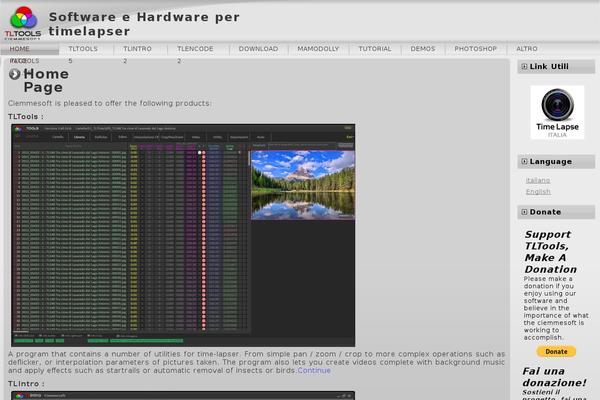The height and width of the screenshot is (400, 600).
Task: Click the Link Utili section icon
Action: click(x=524, y=67)
